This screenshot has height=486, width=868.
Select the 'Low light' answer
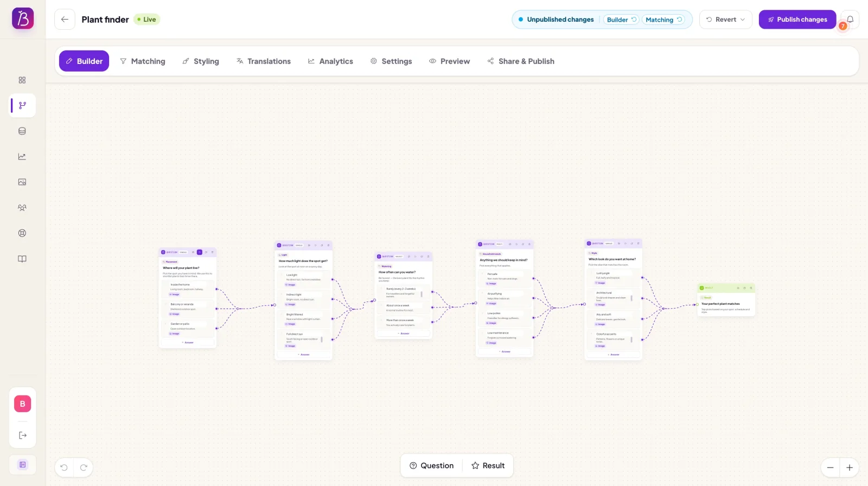point(304,279)
